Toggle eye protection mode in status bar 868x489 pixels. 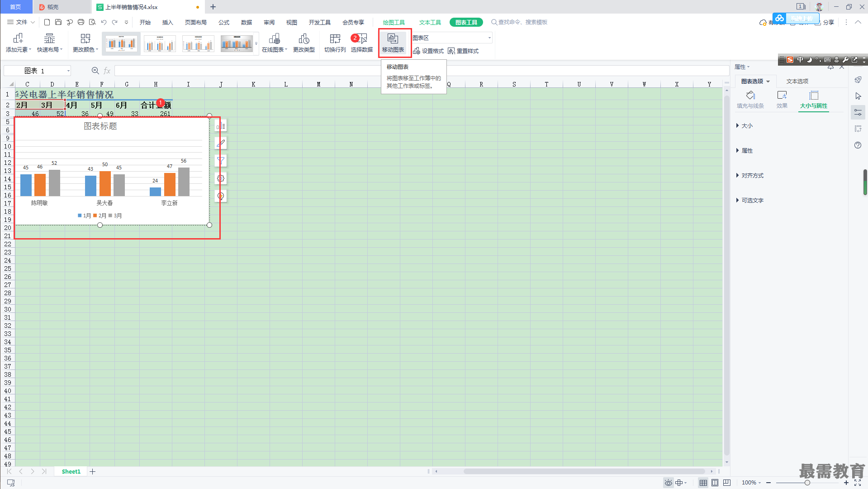[669, 483]
